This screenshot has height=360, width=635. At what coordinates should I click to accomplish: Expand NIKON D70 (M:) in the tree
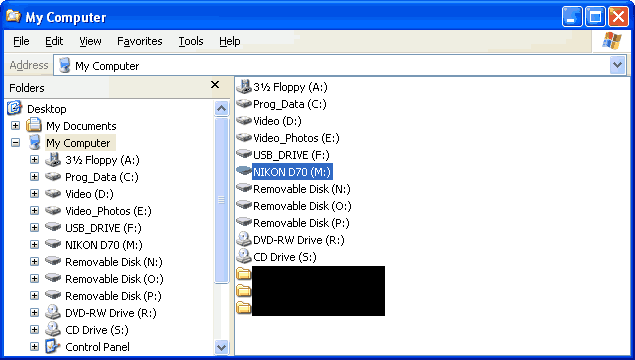(34, 245)
